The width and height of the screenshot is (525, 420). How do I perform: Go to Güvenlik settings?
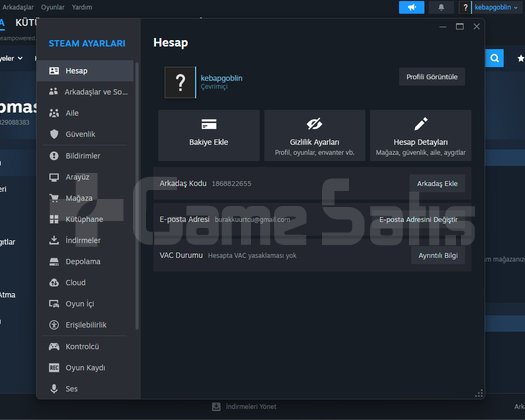[x=85, y=134]
